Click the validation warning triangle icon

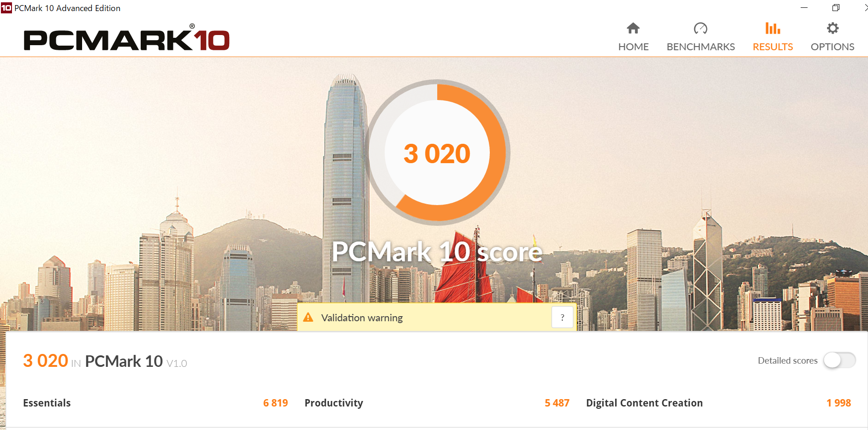[x=308, y=317]
